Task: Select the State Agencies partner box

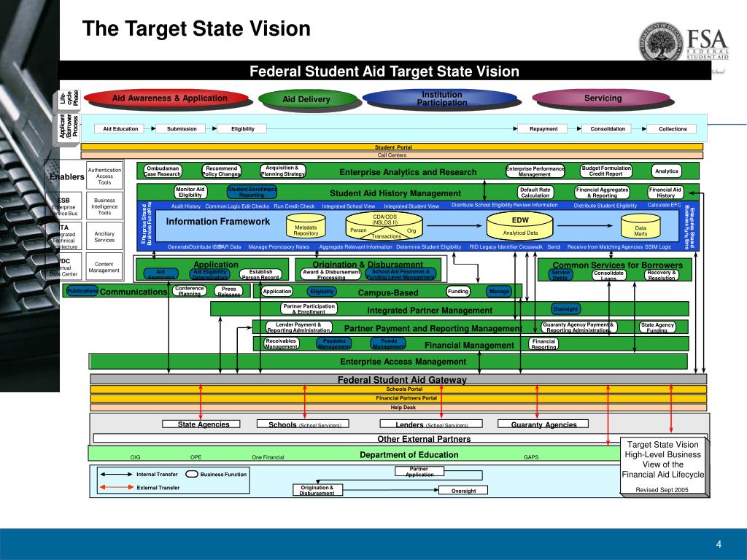Action: (x=201, y=424)
